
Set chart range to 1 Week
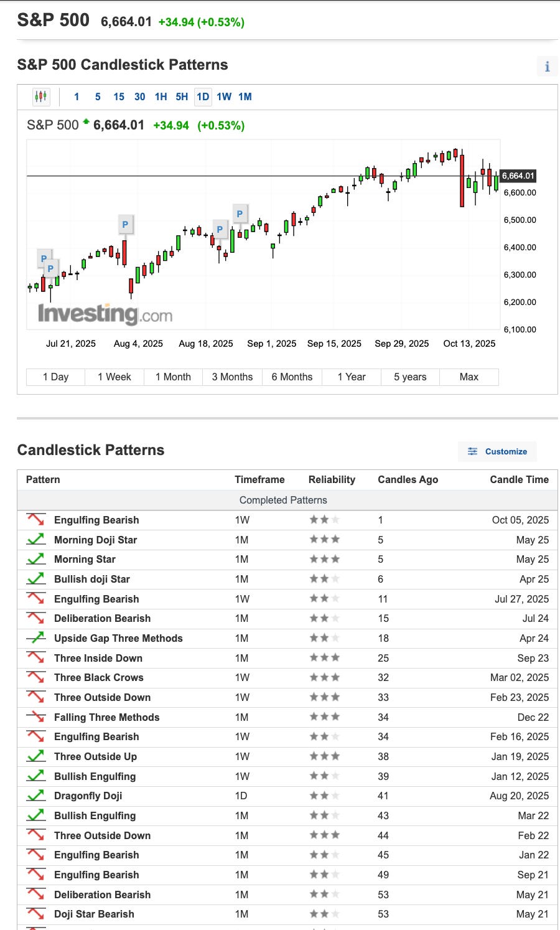coord(114,377)
